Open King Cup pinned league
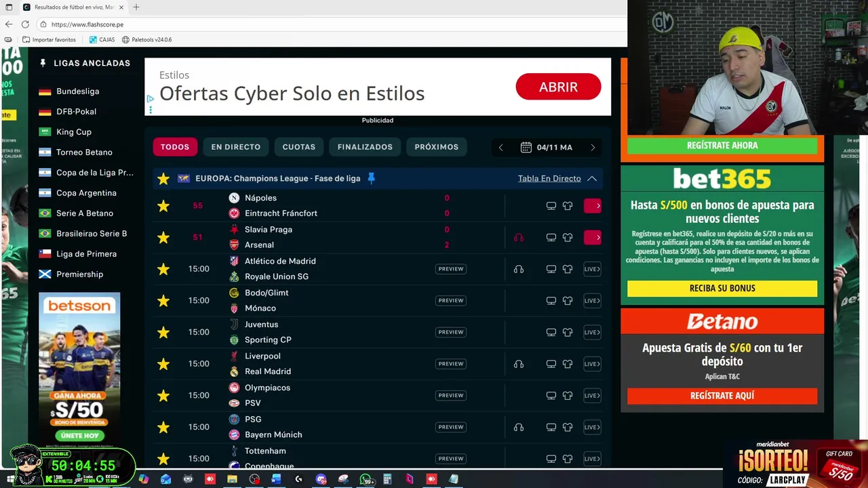This screenshot has width=868, height=488. click(x=73, y=132)
